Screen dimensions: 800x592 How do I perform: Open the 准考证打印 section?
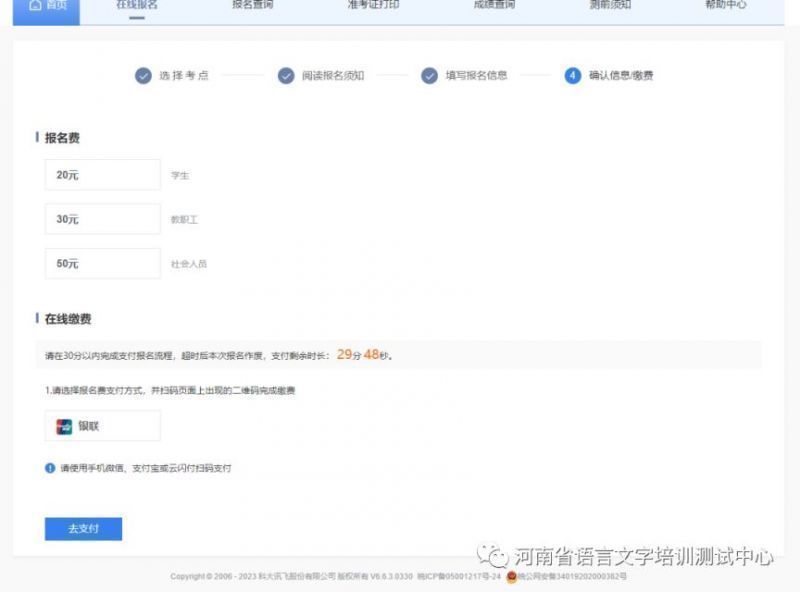click(371, 5)
